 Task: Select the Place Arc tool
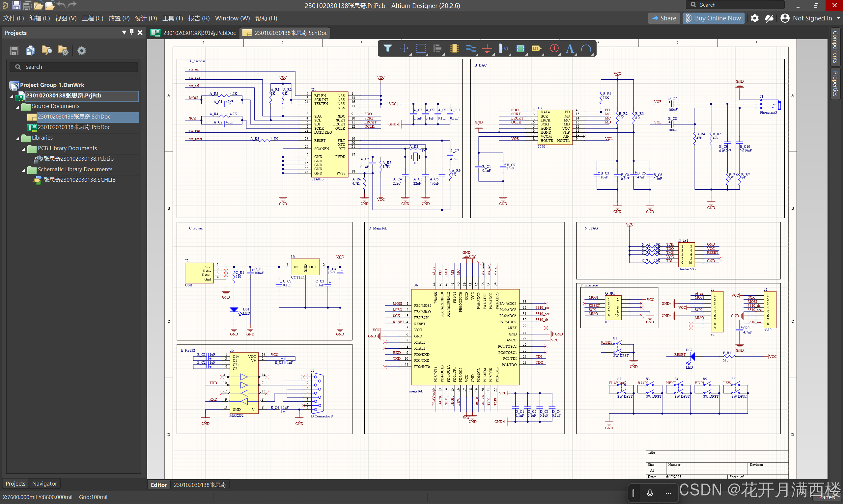coord(586,48)
